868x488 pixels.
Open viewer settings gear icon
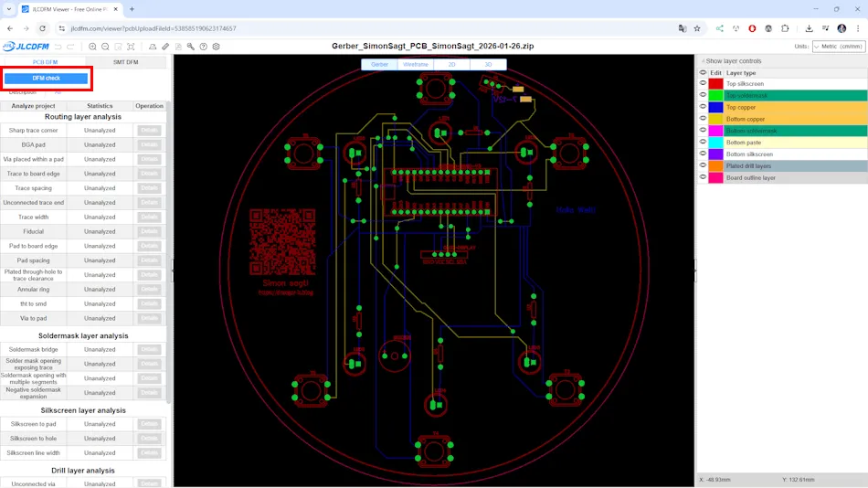point(216,47)
